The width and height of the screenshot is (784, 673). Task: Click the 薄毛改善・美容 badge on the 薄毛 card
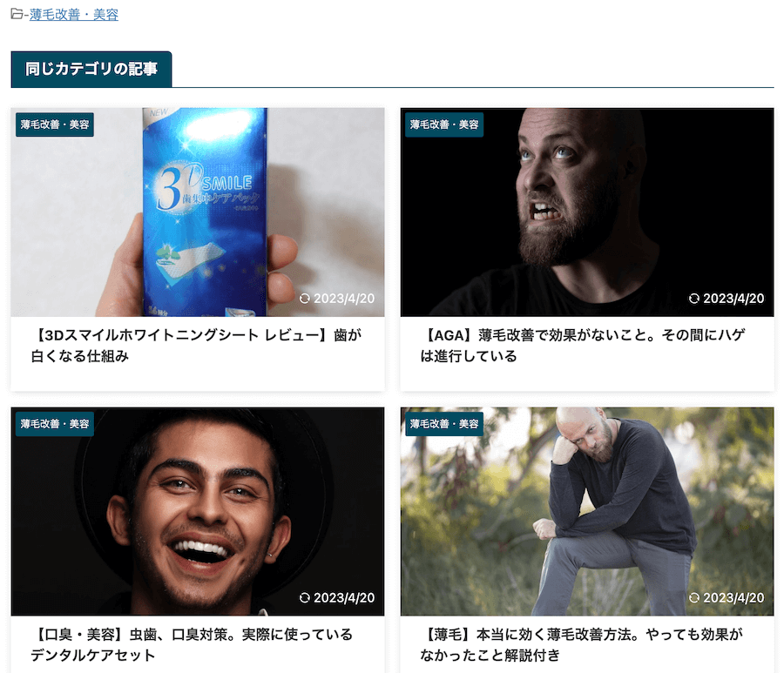coord(444,424)
